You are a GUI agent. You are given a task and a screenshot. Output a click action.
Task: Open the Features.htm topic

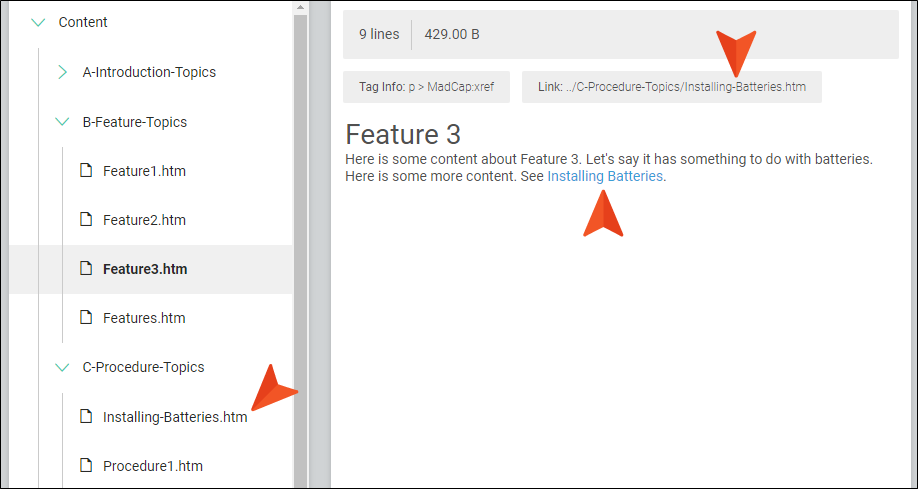[x=144, y=318]
